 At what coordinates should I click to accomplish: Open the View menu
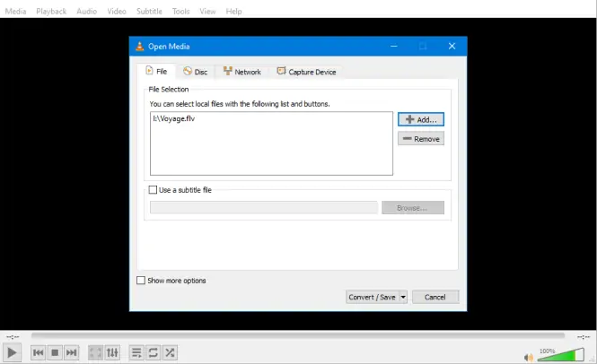click(x=207, y=12)
